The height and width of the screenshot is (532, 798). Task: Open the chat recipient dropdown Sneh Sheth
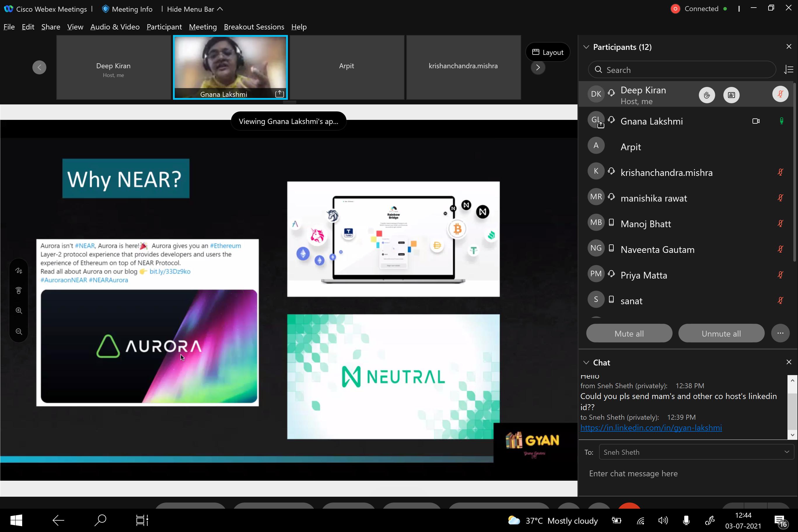696,452
